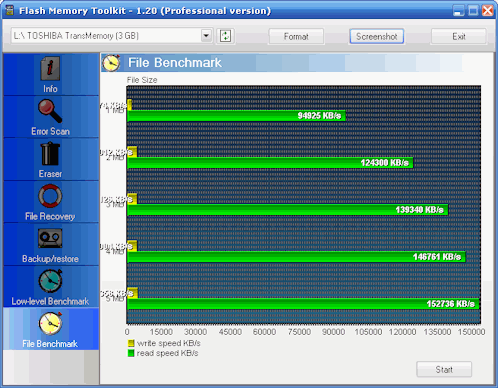This screenshot has width=498, height=388.
Task: Click the 94925 KB/s read bar
Action: [x=236, y=116]
